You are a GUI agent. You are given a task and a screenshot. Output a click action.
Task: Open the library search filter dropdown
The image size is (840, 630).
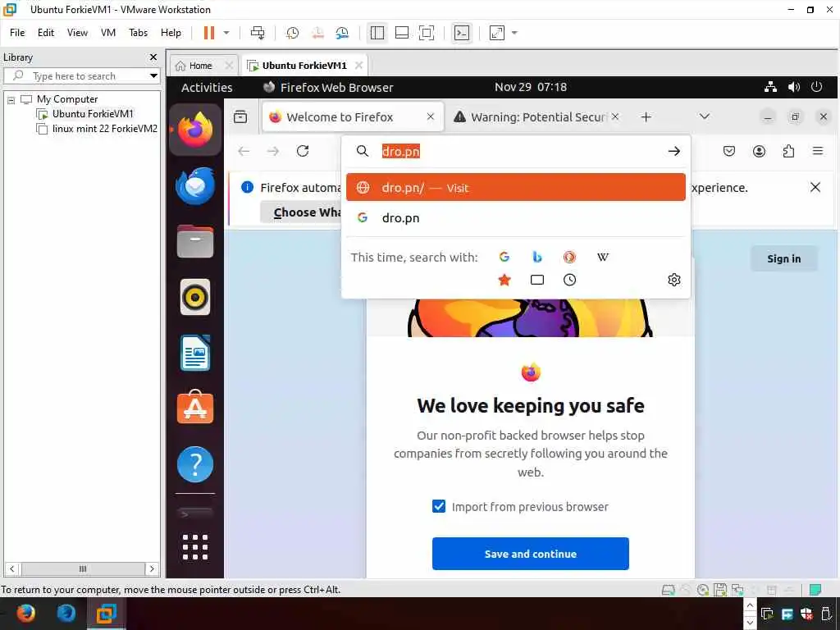[x=153, y=75]
